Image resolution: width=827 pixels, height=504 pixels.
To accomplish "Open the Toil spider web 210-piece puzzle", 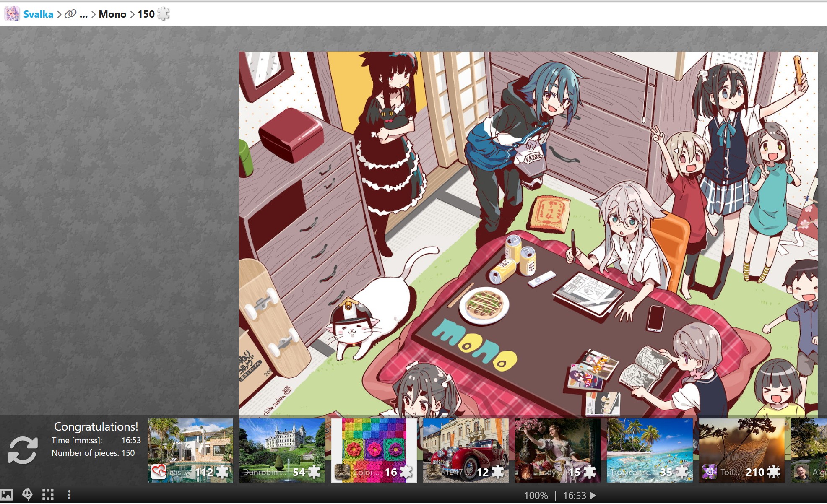I will click(x=741, y=450).
